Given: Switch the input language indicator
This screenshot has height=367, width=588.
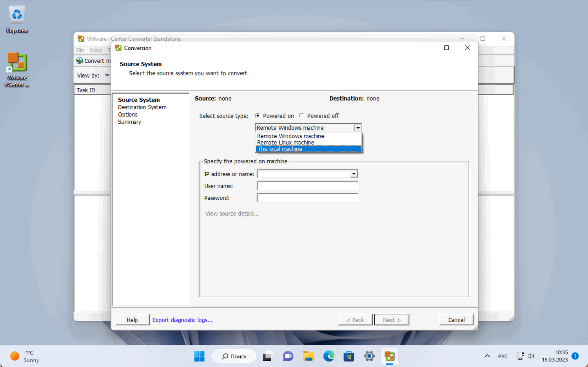Looking at the screenshot, I should click(503, 356).
